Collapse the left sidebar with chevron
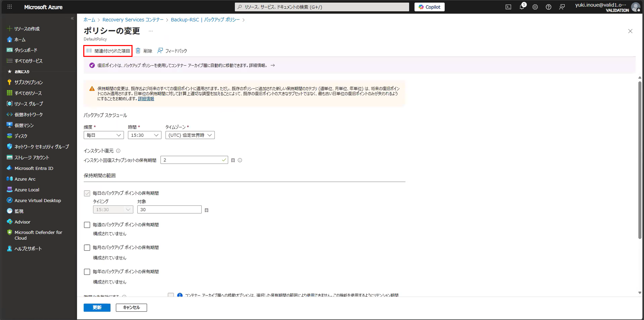Viewport: 644px width, 320px height. 72,18
